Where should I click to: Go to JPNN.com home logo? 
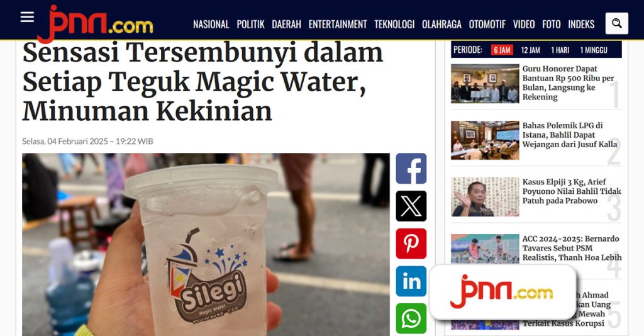[96, 24]
